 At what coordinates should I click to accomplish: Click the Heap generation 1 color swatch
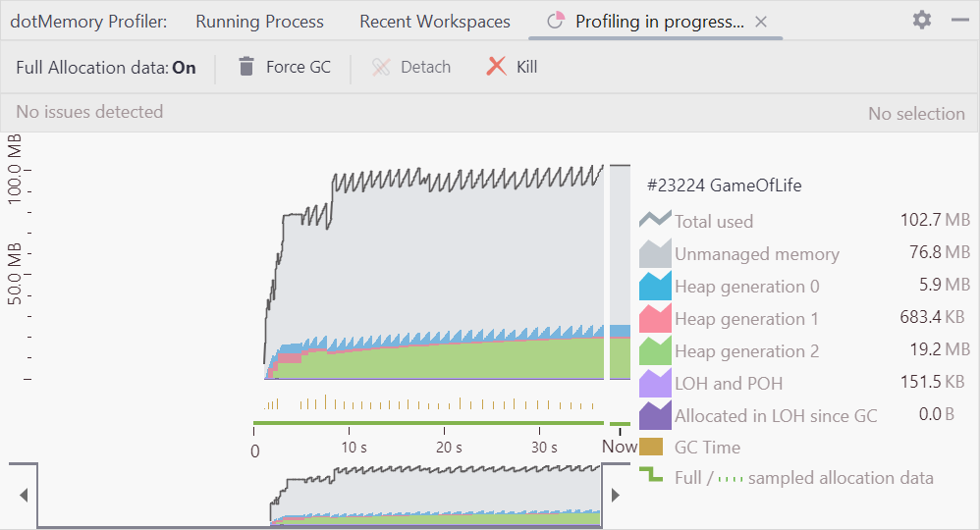point(654,318)
